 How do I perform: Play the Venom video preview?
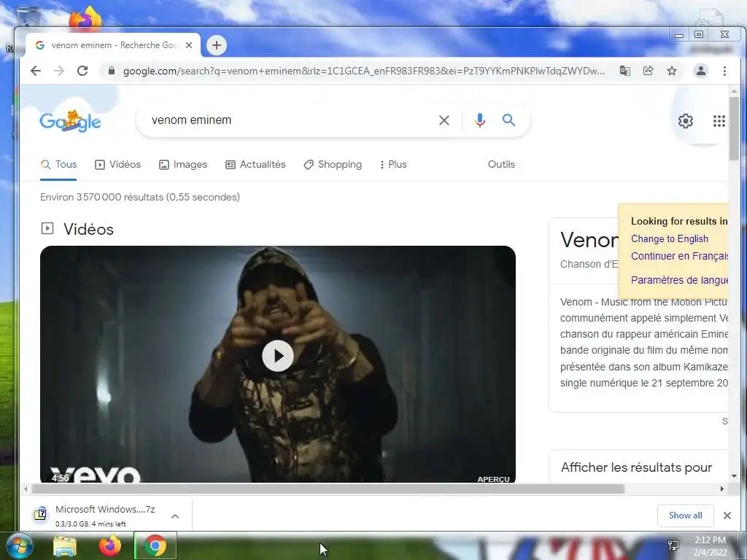[278, 356]
